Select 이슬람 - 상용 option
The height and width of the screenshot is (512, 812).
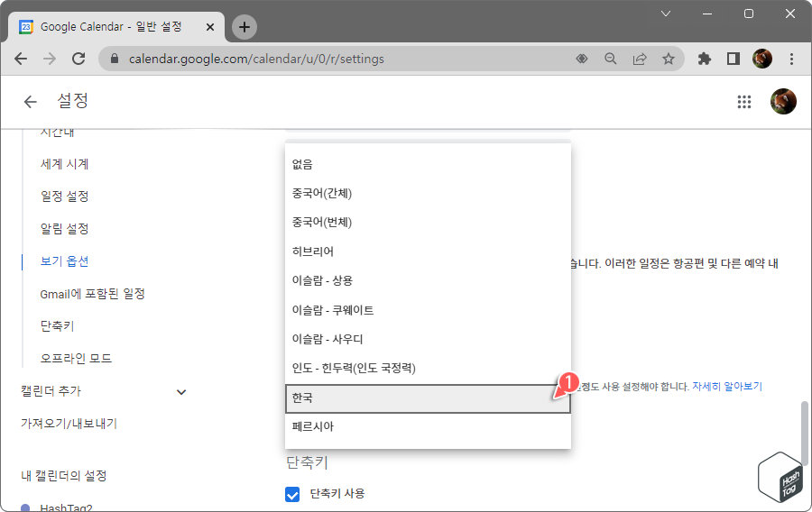click(428, 281)
